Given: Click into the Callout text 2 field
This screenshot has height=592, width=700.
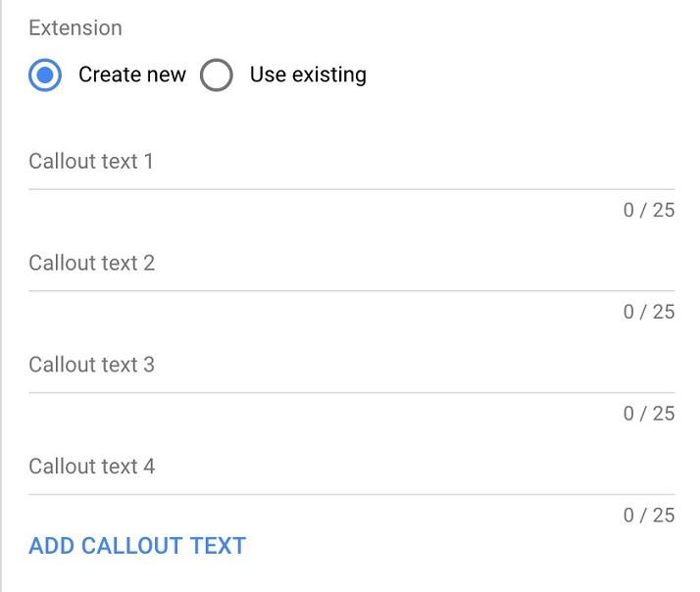Looking at the screenshot, I should [351, 265].
